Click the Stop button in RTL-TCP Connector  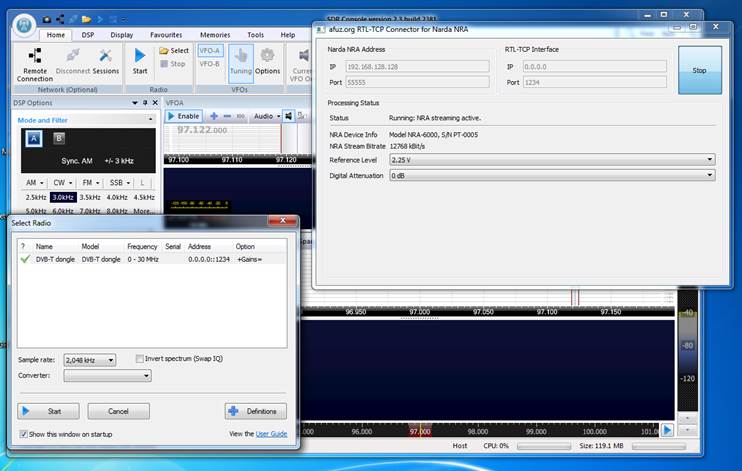[x=699, y=71]
